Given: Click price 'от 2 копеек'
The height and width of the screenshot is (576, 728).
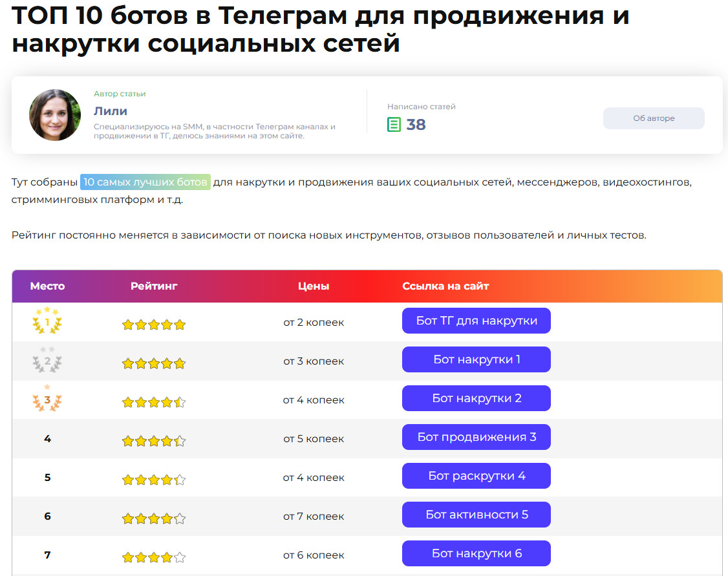Looking at the screenshot, I should coord(314,322).
